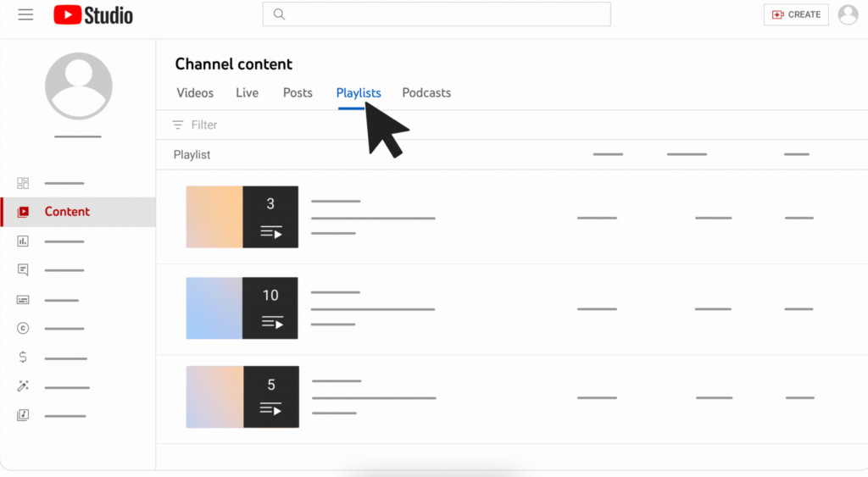Open the Dashboard icon in the sidebar
Viewport: 868px width, 477px height.
click(23, 183)
